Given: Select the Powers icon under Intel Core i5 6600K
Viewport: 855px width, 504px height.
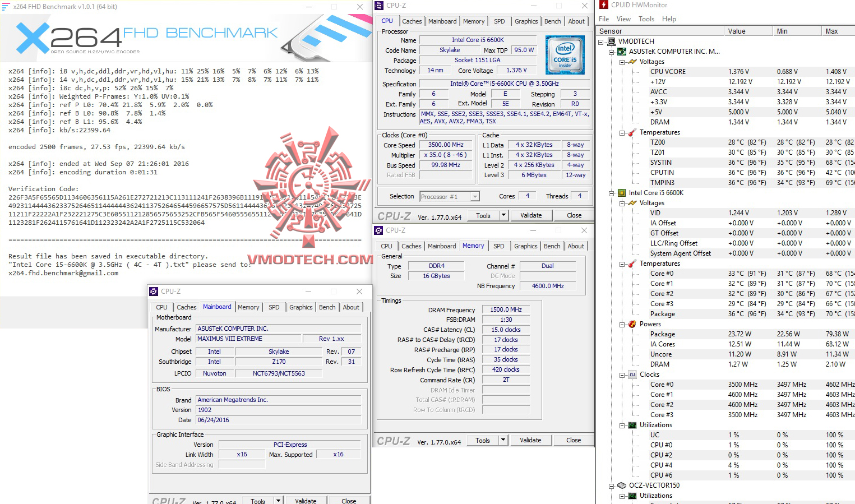Looking at the screenshot, I should coord(632,323).
